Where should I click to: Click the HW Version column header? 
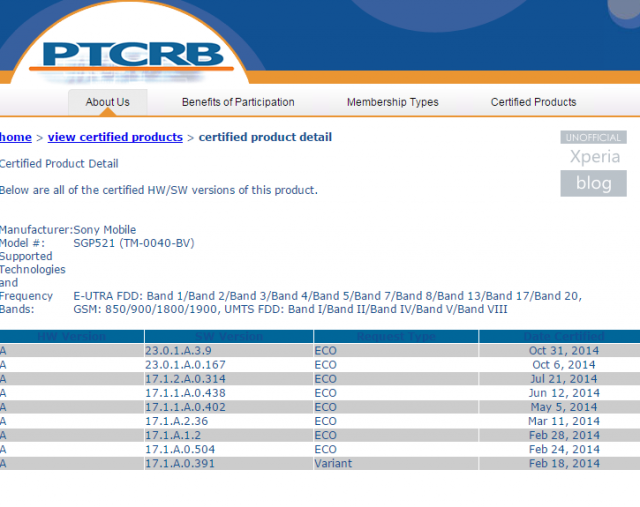71,336
